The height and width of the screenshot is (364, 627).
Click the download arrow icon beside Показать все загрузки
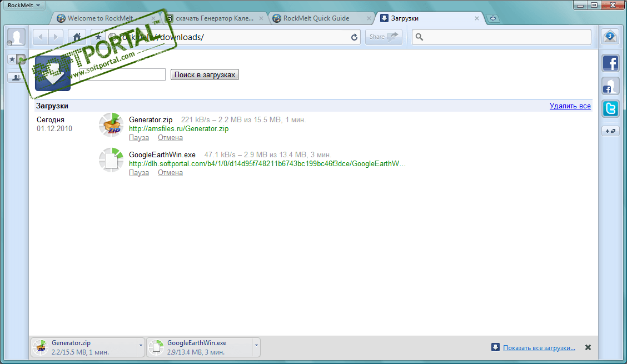[495, 347]
